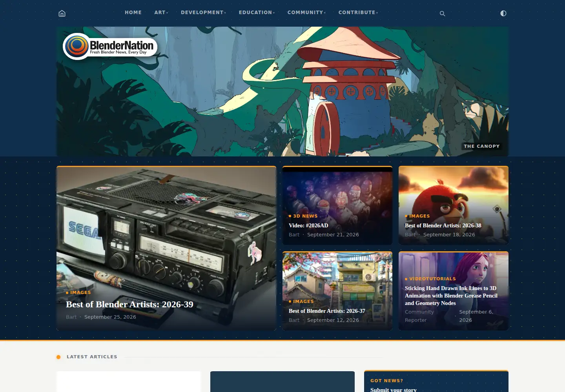The height and width of the screenshot is (392, 565).
Task: Expand the COMMUNITY dropdown menu
Action: point(306,13)
